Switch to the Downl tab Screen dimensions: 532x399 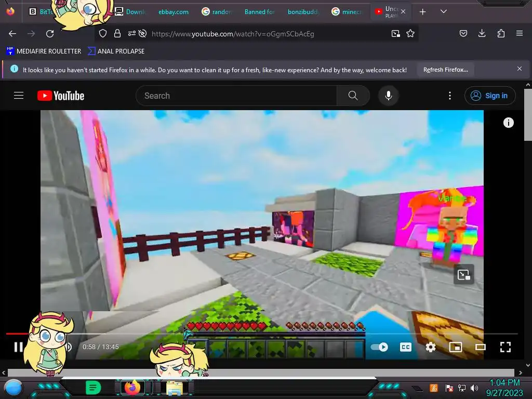[x=130, y=12]
